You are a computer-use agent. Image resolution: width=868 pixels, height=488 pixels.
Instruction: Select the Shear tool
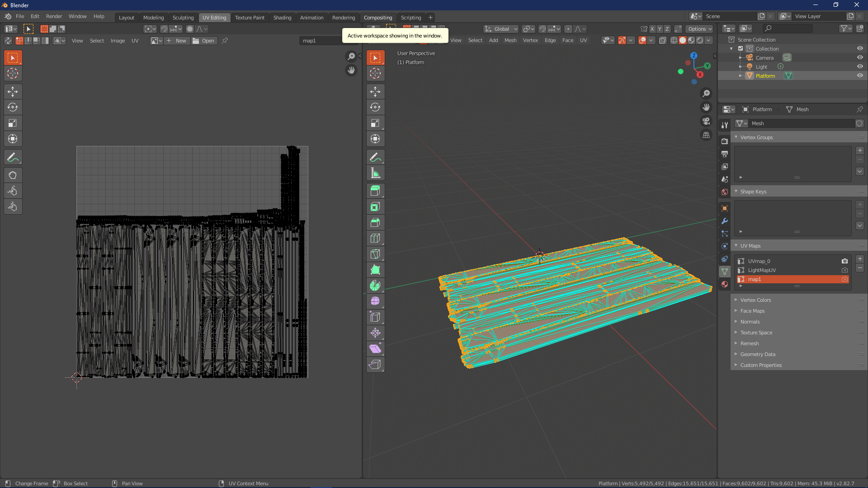coord(375,349)
